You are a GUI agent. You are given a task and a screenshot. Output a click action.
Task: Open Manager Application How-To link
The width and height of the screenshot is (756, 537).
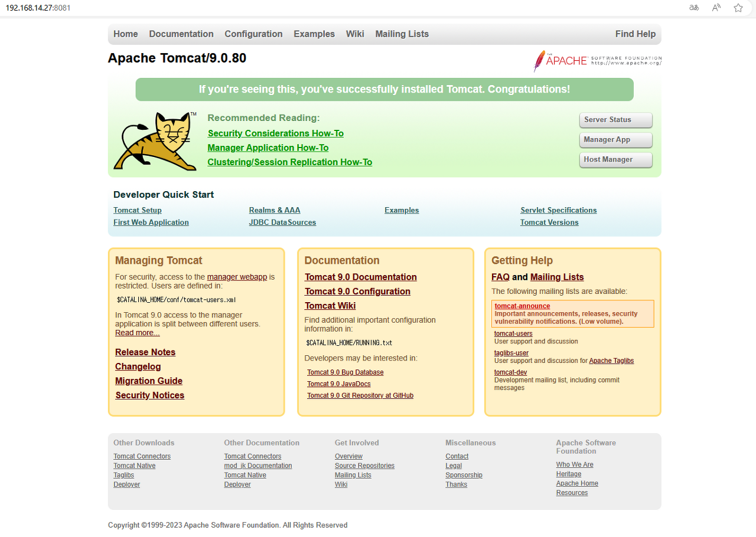(268, 148)
